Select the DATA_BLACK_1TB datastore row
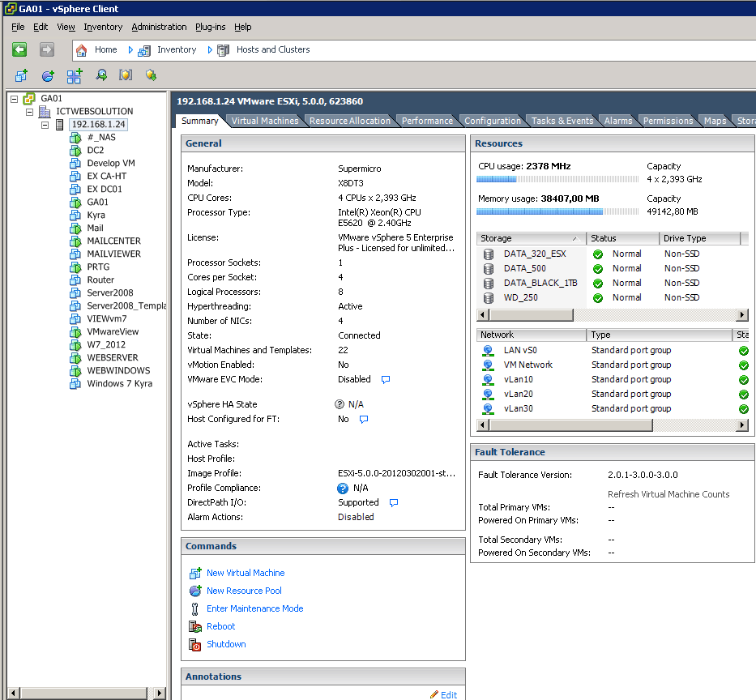Screen dimensions: 756x700 [x=611, y=283]
